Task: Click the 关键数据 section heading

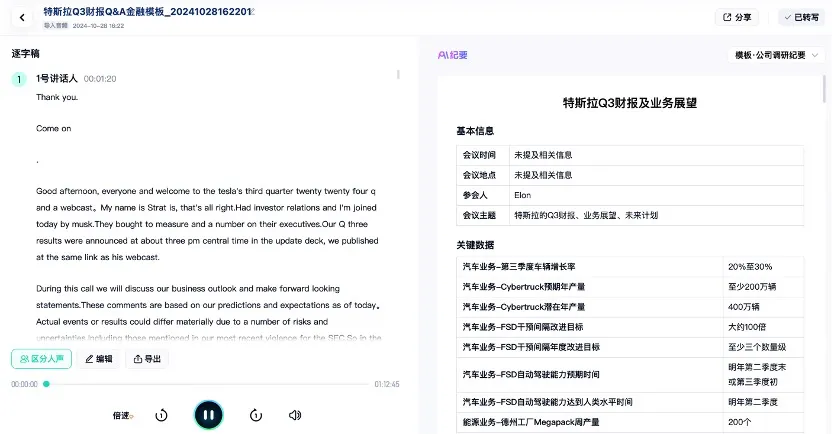Action: 475,245
